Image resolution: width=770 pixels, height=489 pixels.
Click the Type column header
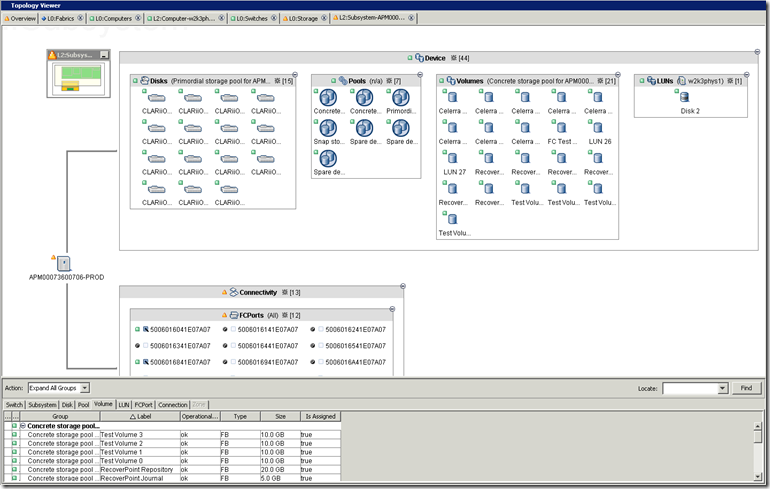240,416
